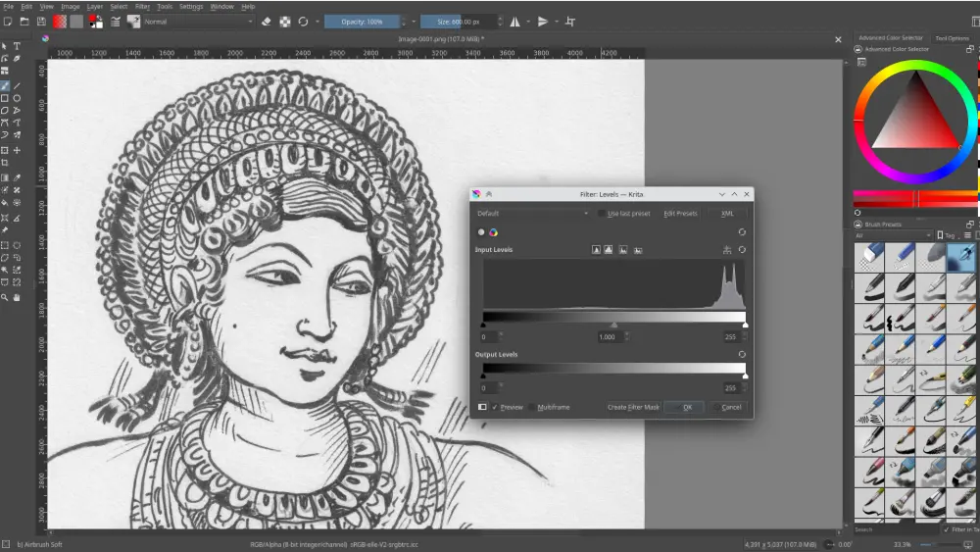Open the Default preset dropdown

click(532, 213)
